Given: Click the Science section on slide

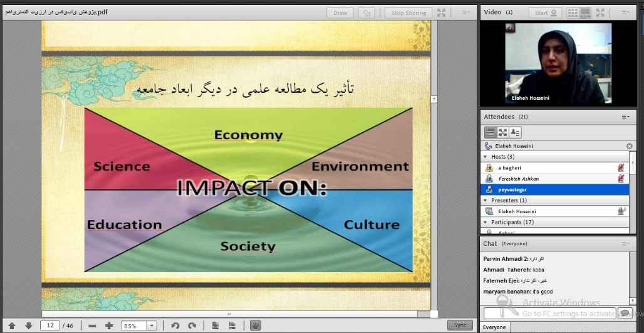Looking at the screenshot, I should tap(122, 166).
